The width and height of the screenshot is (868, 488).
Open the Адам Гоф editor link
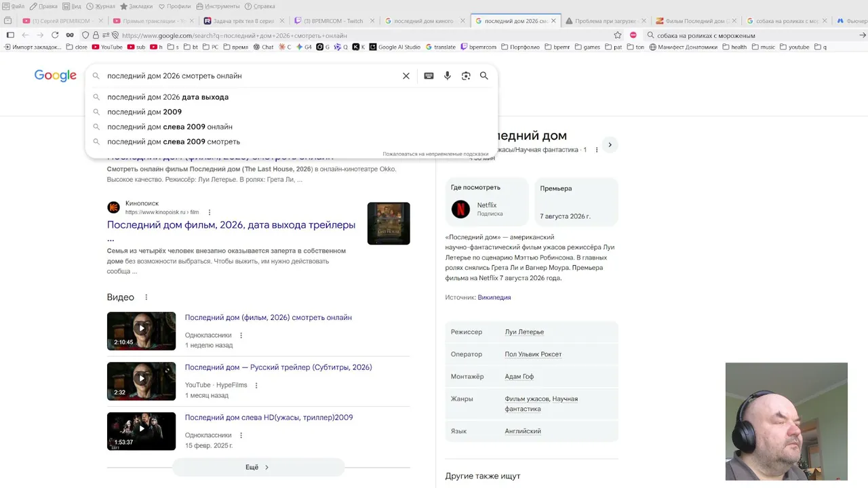pos(519,377)
